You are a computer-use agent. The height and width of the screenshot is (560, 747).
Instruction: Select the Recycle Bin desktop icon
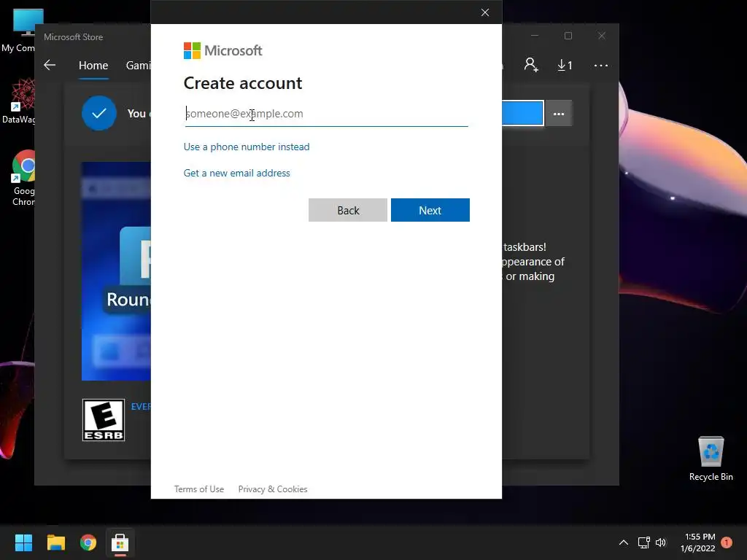[x=711, y=459]
